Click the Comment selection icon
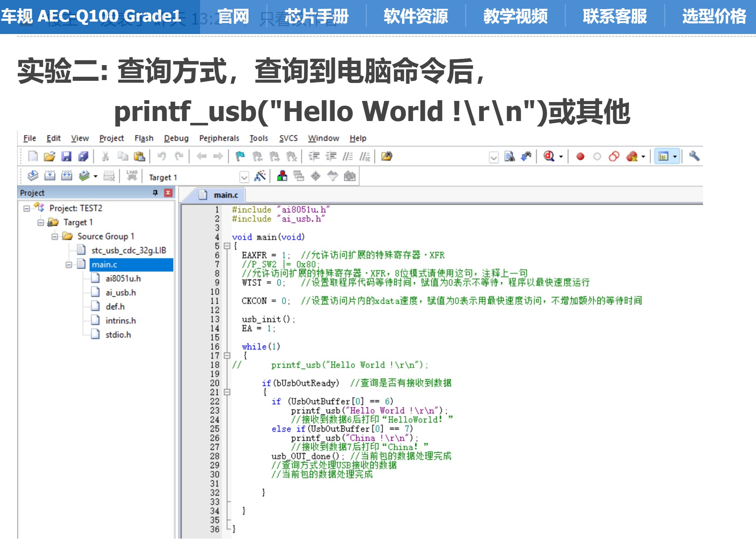 348,157
